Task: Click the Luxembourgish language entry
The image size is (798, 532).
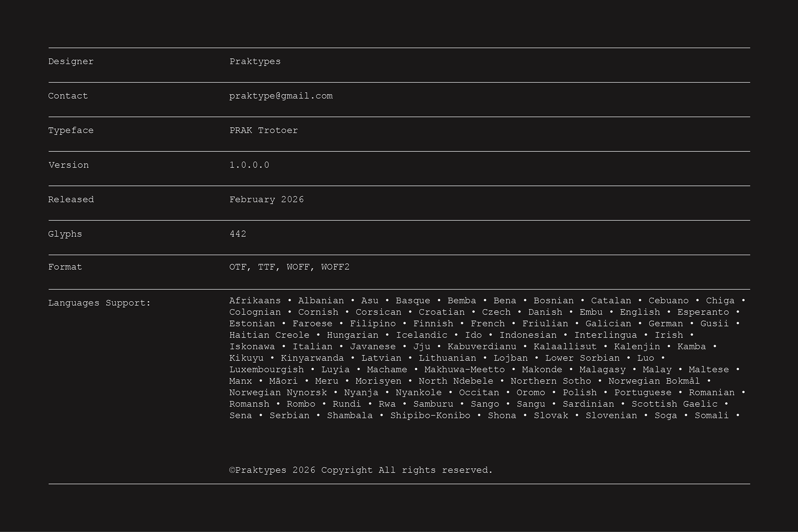Action: point(266,369)
